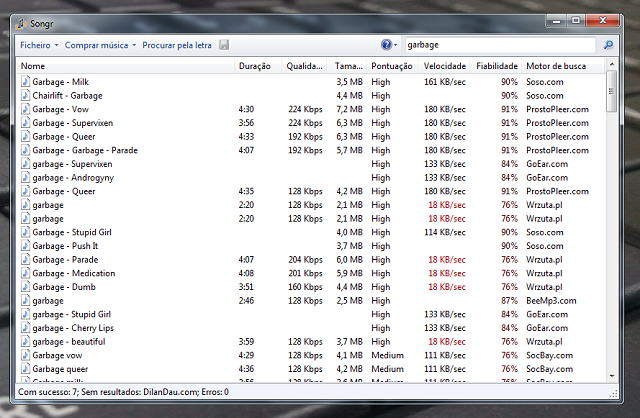This screenshot has width=640, height=418.
Task: Sort by the Motor de busca column header
Action: tap(563, 66)
